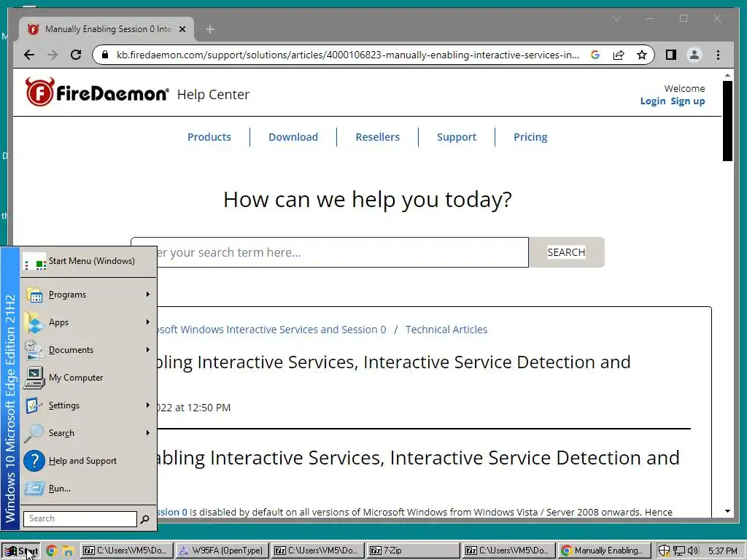The image size is (747, 560).
Task: Open Search submenu in Start menu
Action: 88,433
